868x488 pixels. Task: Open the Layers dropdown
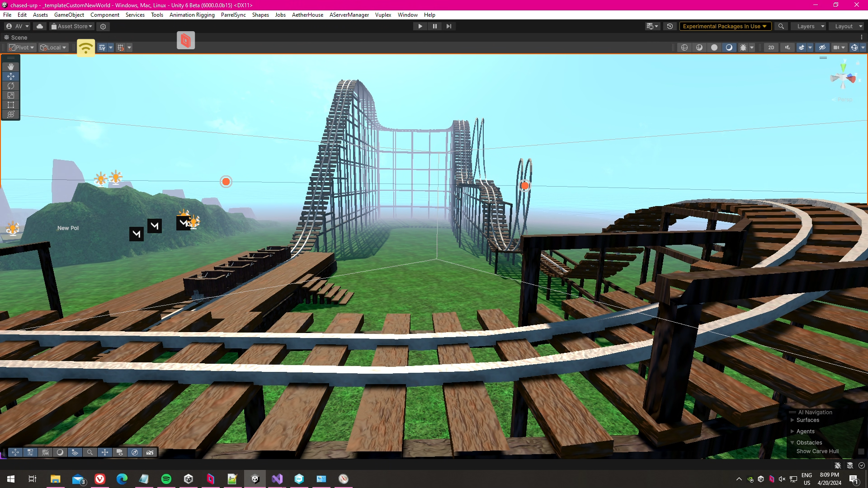tap(809, 26)
